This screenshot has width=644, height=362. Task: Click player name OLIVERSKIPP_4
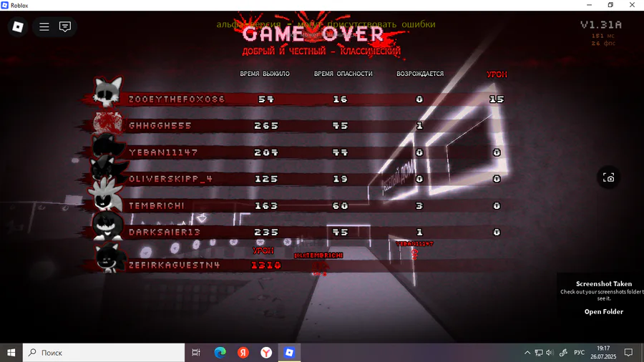tap(170, 179)
